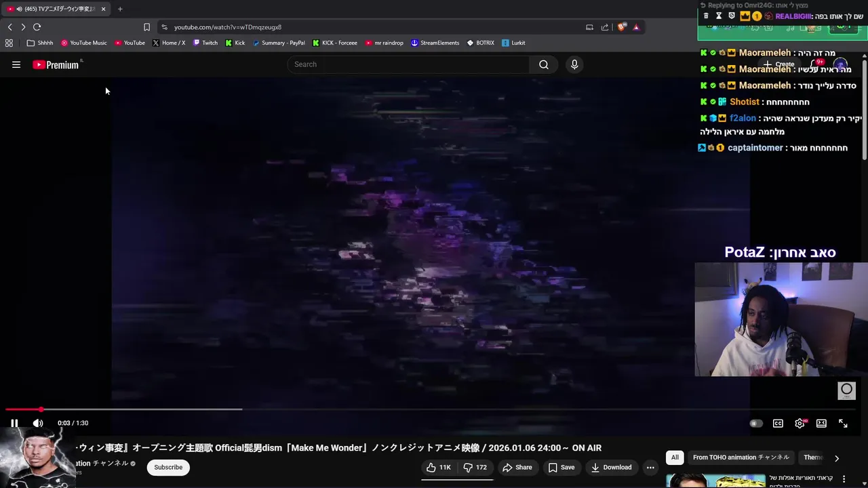Open KICK - Forceee bookmark
This screenshot has height=488, width=868.
coord(335,43)
